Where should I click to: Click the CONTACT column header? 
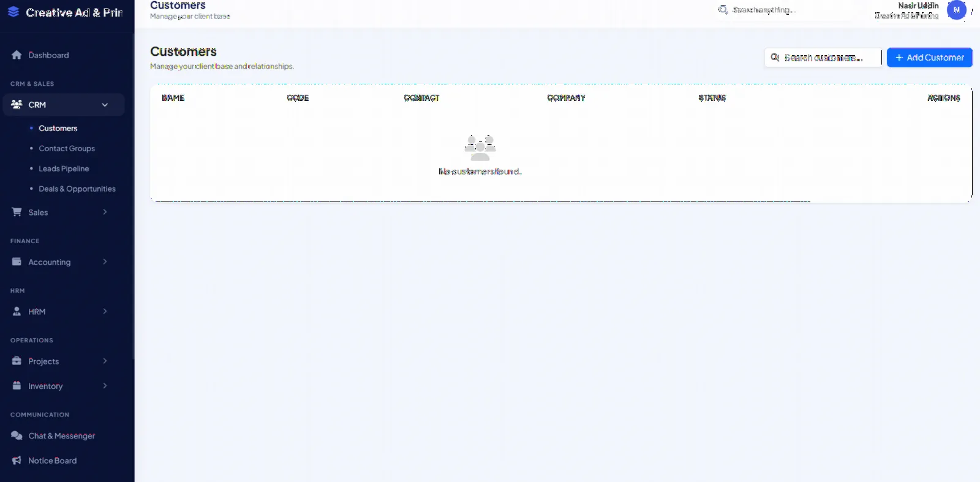[421, 98]
